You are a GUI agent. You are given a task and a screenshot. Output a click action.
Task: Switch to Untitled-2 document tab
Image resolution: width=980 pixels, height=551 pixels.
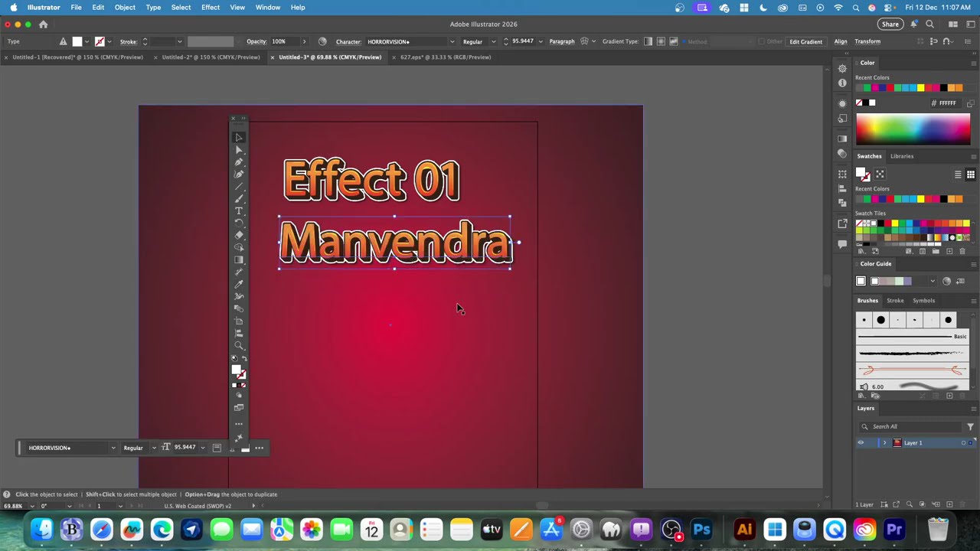(x=211, y=57)
